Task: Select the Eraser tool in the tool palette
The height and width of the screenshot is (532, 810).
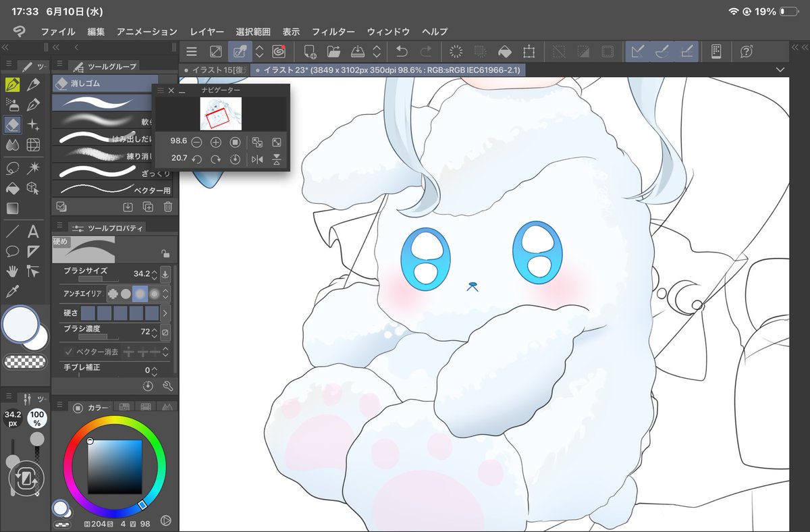Action: coord(12,125)
